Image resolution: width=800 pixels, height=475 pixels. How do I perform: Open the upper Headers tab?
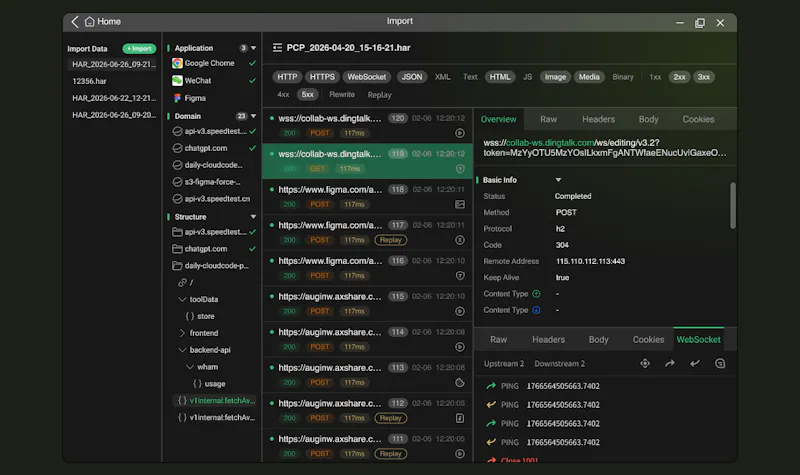click(598, 119)
